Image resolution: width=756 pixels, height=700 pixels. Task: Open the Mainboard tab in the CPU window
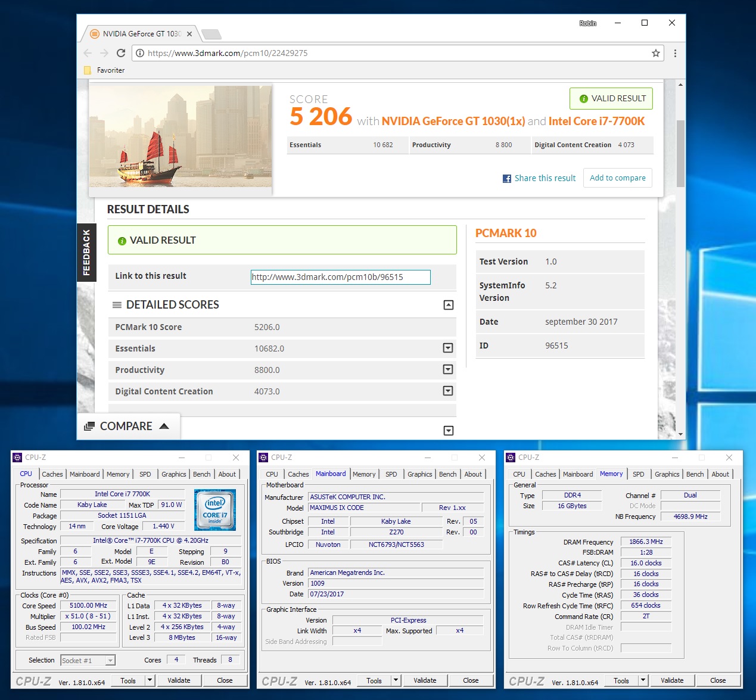click(85, 474)
